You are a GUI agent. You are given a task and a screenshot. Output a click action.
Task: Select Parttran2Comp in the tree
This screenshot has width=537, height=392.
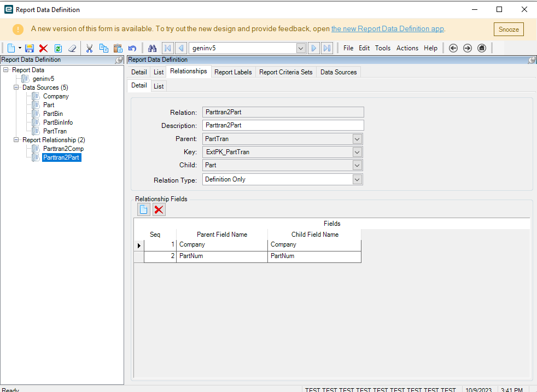pyautogui.click(x=63, y=149)
